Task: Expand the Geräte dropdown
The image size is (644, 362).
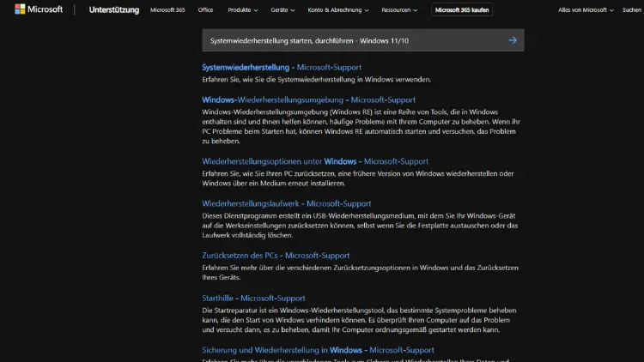Action: tap(283, 9)
